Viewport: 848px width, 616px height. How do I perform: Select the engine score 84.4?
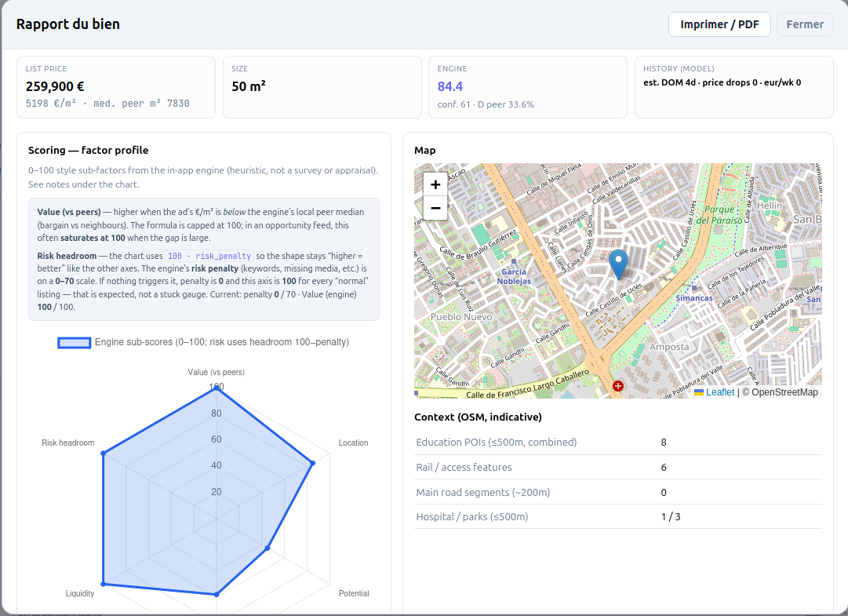[x=450, y=86]
